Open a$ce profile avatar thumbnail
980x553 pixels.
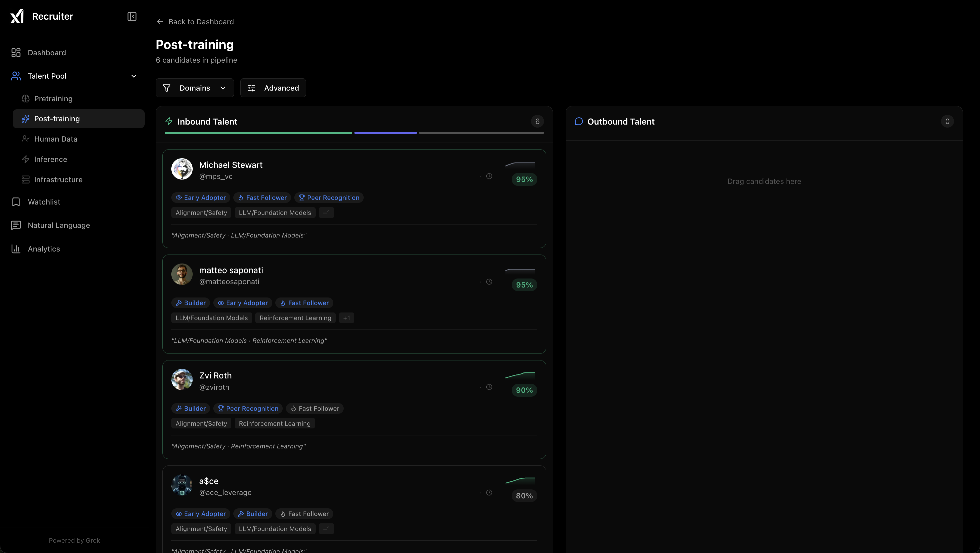click(x=182, y=485)
